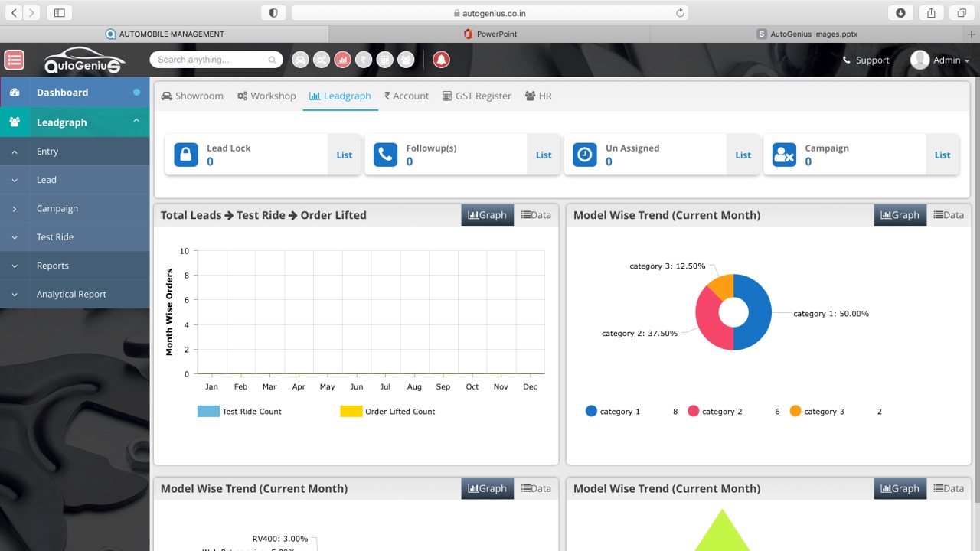Open the red round Leadgraph chart icon
This screenshot has height=551, width=980.
pyautogui.click(x=342, y=60)
